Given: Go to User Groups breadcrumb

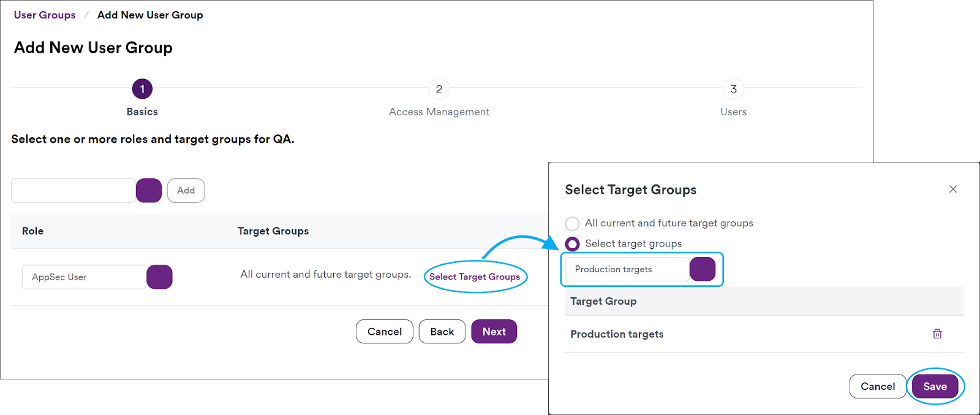Looking at the screenshot, I should (x=45, y=15).
